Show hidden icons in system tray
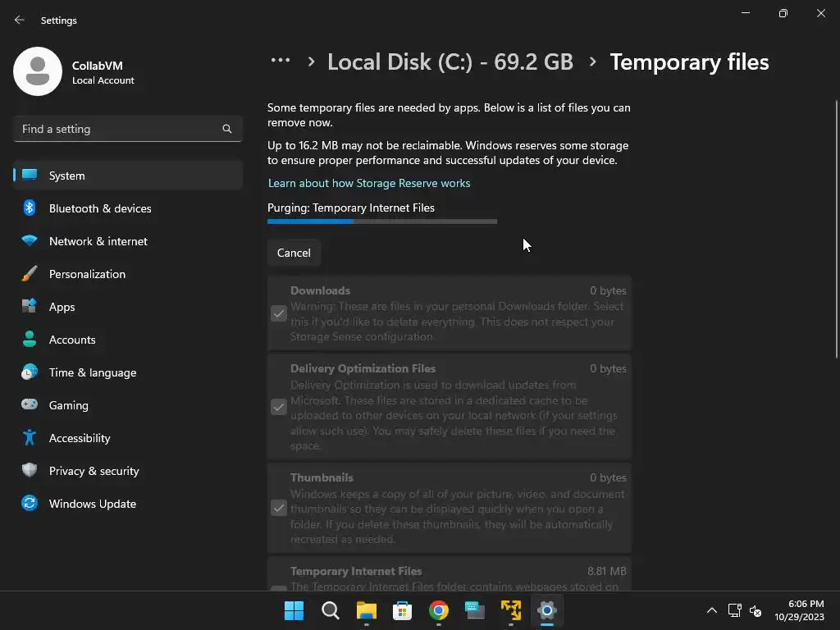The height and width of the screenshot is (630, 840). pos(711,610)
